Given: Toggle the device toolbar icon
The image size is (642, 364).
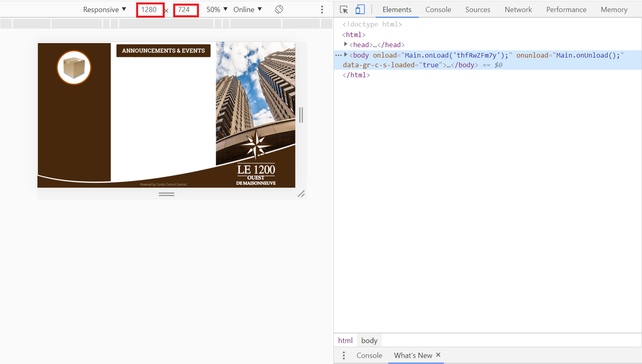Looking at the screenshot, I should 360,10.
